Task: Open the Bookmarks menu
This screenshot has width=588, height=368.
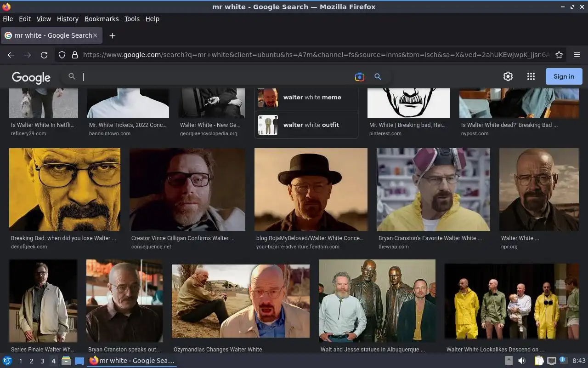Action: tap(102, 19)
